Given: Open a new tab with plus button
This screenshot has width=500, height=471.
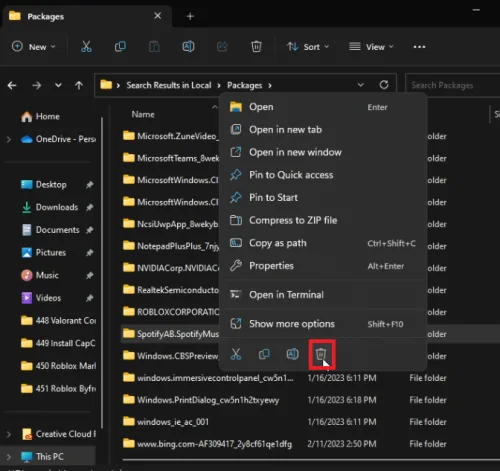Looking at the screenshot, I should (x=190, y=16).
